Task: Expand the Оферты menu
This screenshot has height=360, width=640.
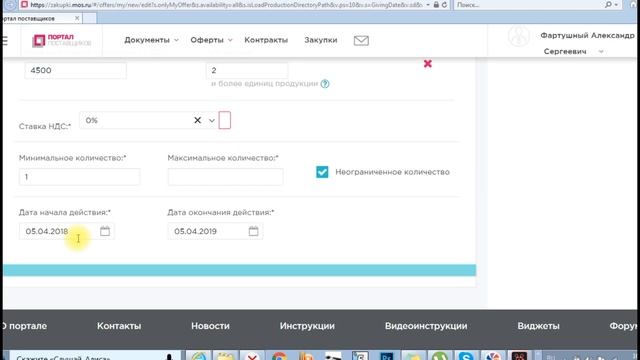Action: coord(211,40)
